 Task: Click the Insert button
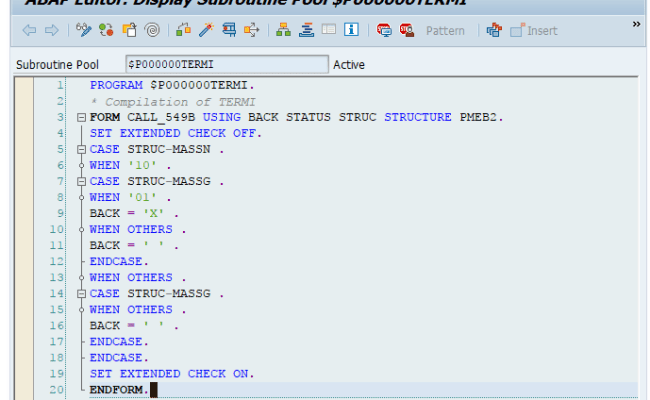point(534,30)
